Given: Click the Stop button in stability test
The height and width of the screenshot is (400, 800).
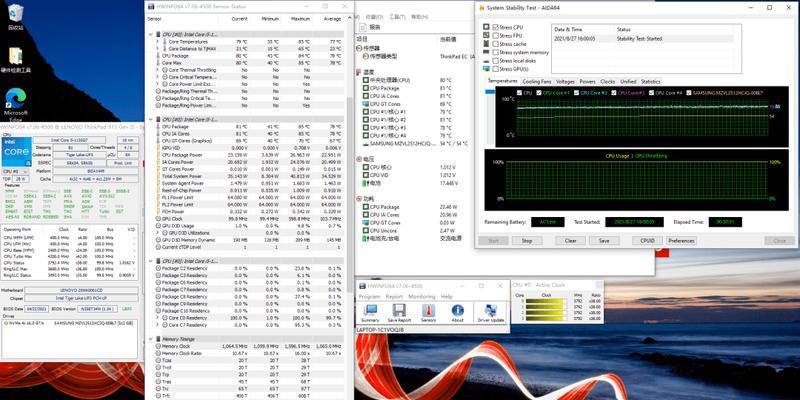Looking at the screenshot, I should [x=527, y=240].
